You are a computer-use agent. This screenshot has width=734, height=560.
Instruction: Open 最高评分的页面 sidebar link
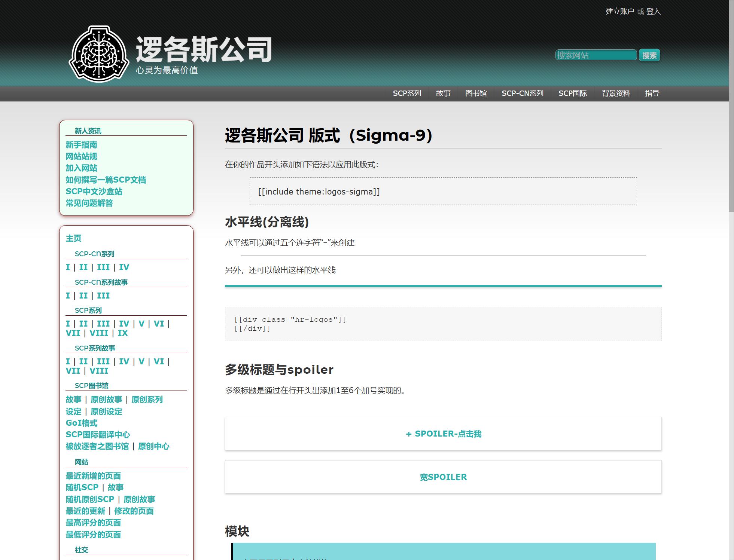pos(93,523)
